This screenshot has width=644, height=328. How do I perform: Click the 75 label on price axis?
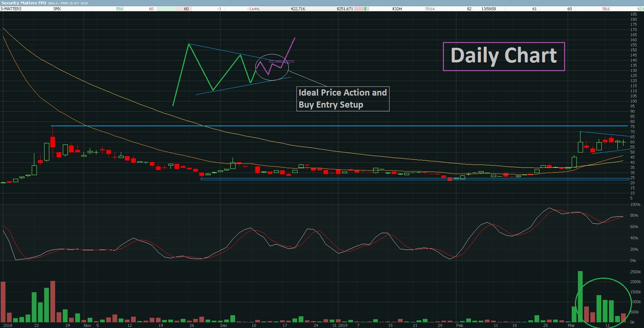click(x=632, y=127)
